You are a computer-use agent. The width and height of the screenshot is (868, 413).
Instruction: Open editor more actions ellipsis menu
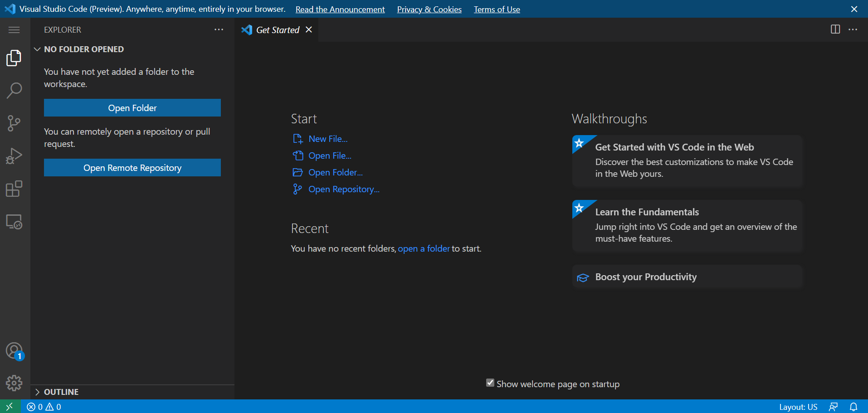(x=853, y=29)
